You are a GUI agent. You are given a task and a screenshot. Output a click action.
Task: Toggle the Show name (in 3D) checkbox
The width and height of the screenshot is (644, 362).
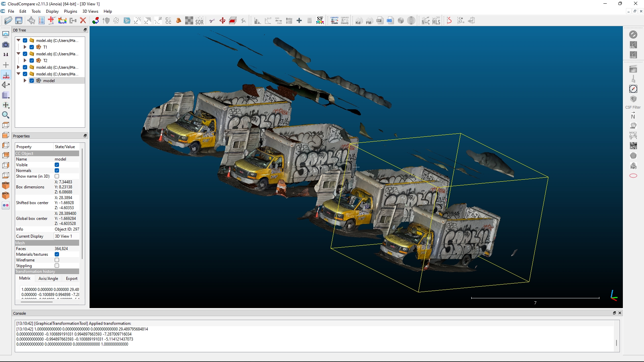(x=57, y=176)
